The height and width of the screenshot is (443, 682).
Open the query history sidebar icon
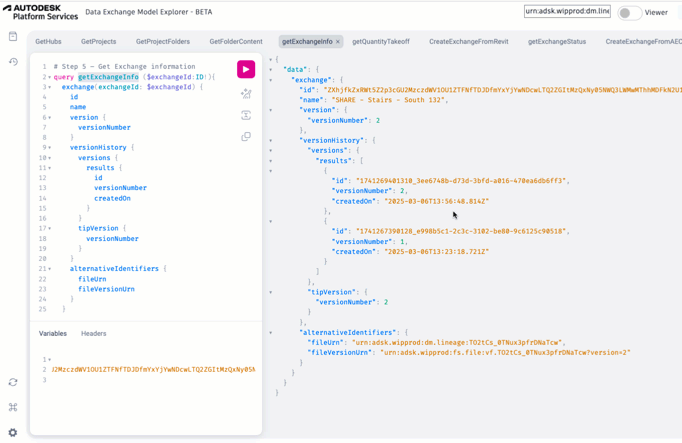13,62
